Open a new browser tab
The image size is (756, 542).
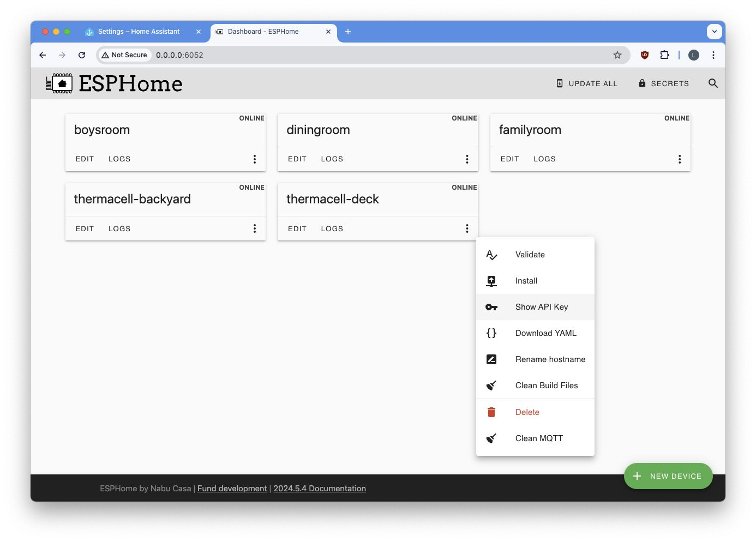pos(348,32)
